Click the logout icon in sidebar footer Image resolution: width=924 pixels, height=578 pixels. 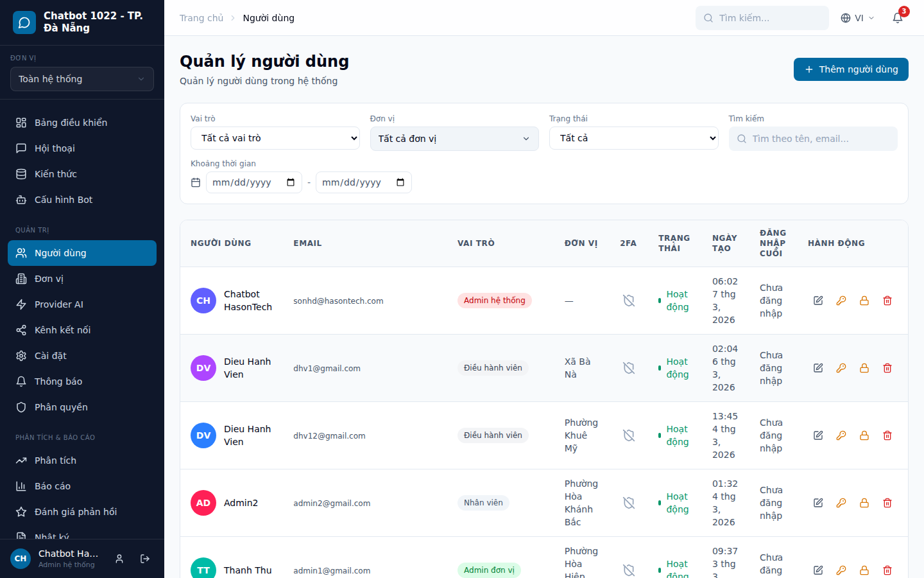tap(145, 559)
